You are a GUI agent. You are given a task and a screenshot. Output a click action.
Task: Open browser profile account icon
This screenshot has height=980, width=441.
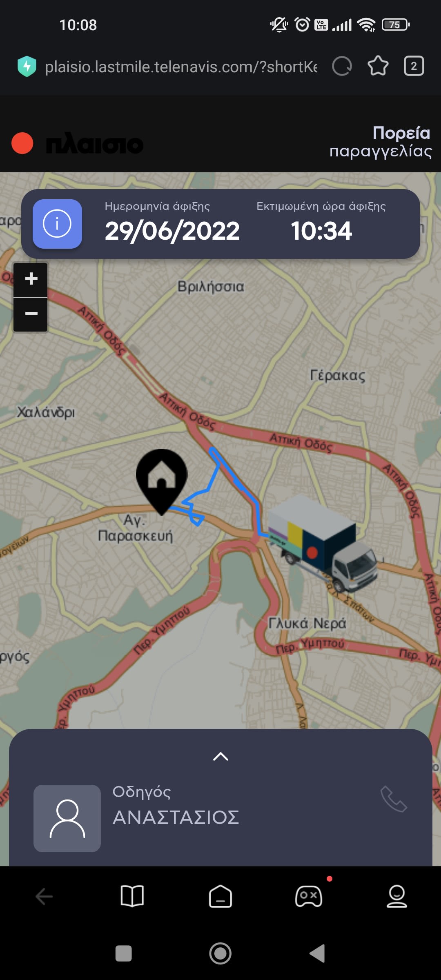coord(397,896)
